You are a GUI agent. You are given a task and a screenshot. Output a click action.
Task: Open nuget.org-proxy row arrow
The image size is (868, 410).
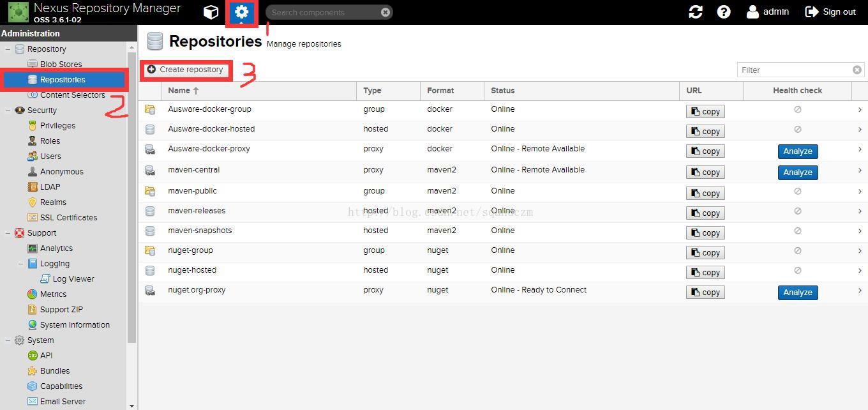(x=860, y=291)
